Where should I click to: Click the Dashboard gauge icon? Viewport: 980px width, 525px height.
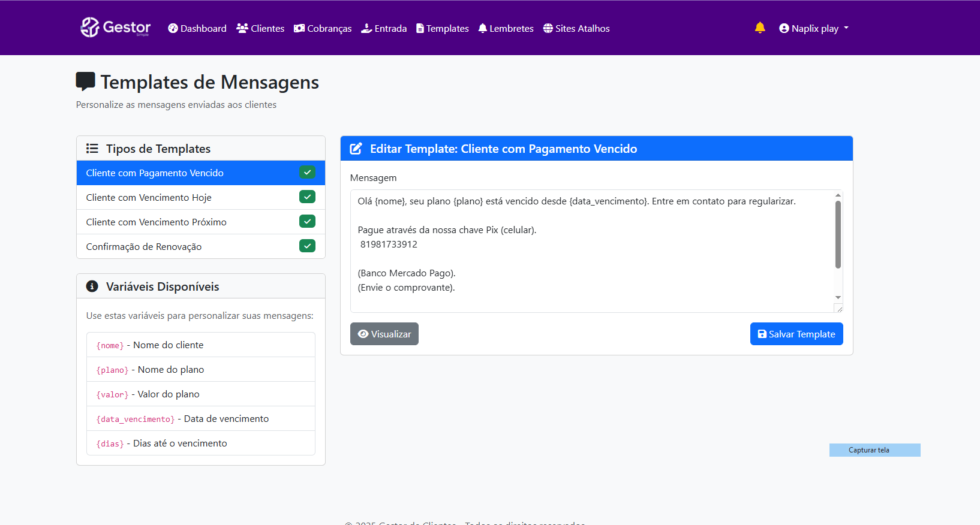[173, 28]
